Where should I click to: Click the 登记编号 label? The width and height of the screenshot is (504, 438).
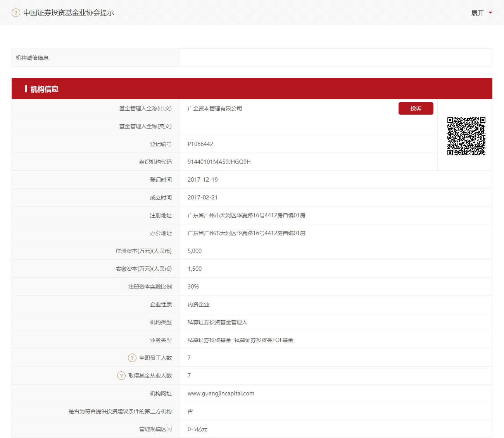pyautogui.click(x=161, y=144)
